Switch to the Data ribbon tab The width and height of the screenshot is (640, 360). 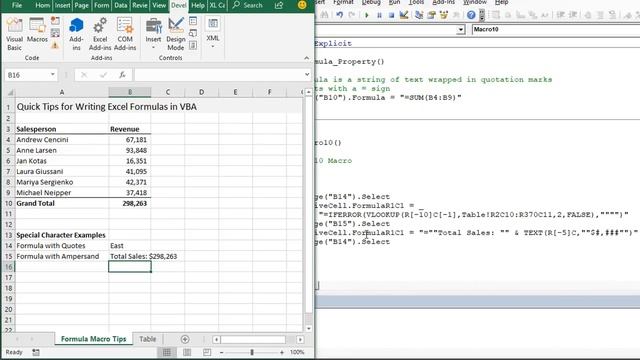click(120, 5)
